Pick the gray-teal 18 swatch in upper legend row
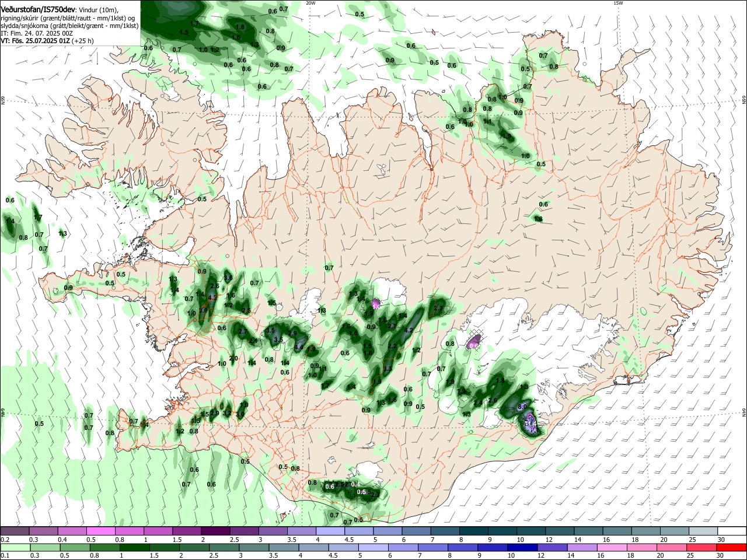The width and height of the screenshot is (747, 560). point(645,531)
